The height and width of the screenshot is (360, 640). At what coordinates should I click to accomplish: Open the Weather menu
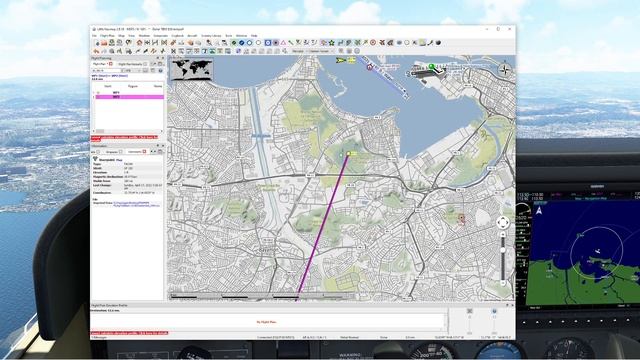coord(144,36)
